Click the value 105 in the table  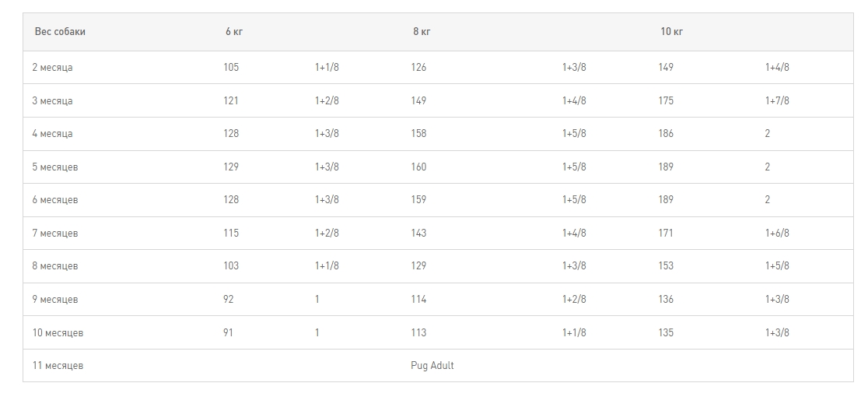pyautogui.click(x=231, y=68)
